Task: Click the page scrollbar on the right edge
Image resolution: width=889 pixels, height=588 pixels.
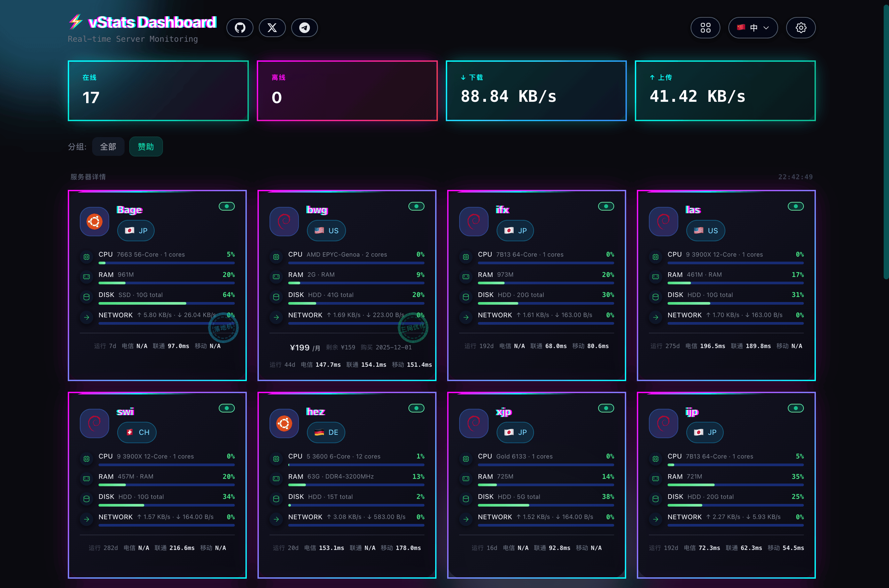Action: 886,142
